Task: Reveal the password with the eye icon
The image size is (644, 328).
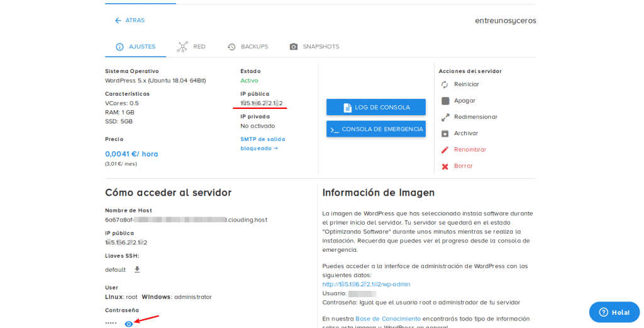Action: (128, 324)
